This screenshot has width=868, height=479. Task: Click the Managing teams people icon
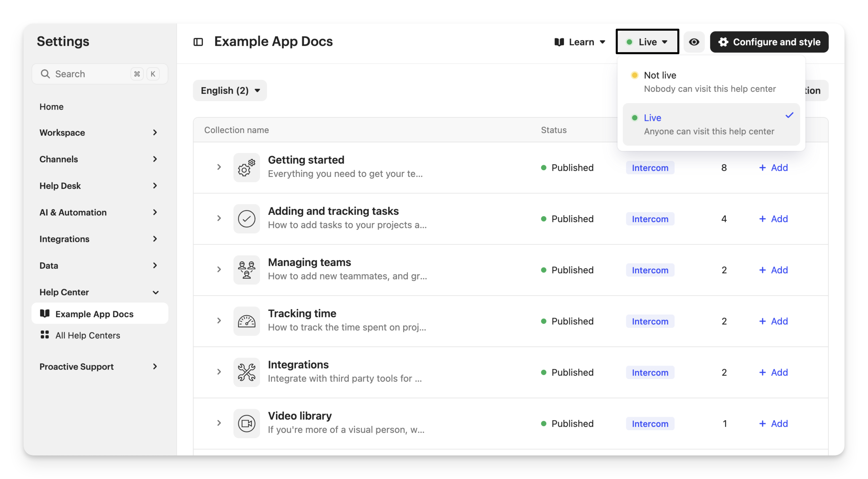(x=246, y=270)
